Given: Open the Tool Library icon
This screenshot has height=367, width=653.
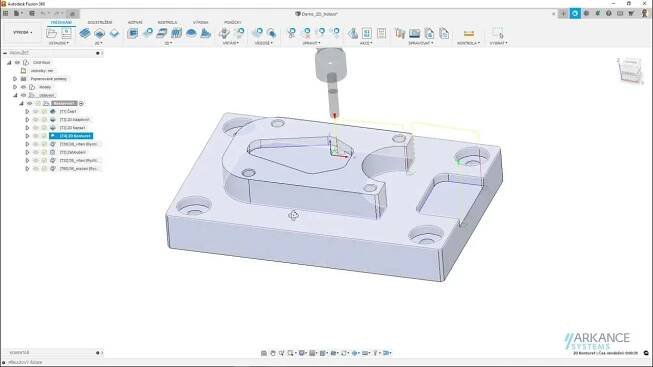Looking at the screenshot, I should pyautogui.click(x=400, y=33).
